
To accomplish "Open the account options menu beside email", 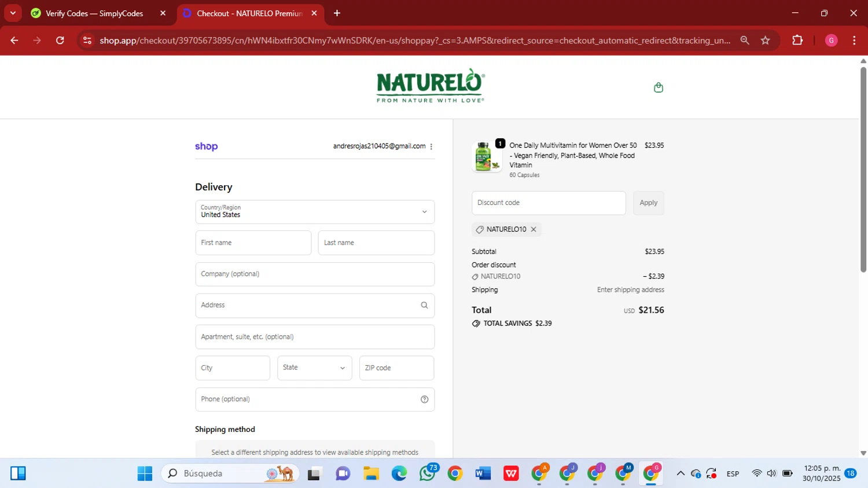I will pos(431,146).
